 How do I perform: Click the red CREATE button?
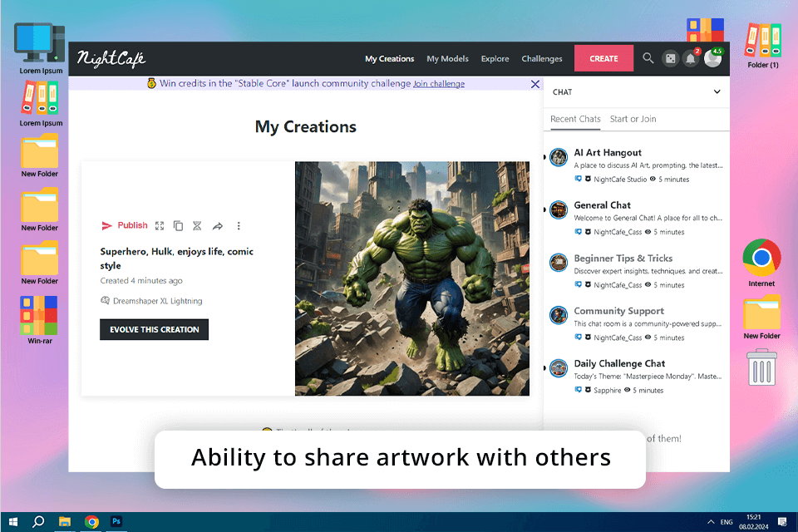coord(603,58)
